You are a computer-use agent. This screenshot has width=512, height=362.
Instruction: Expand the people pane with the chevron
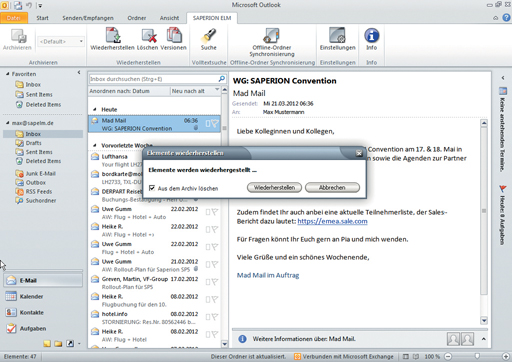(x=484, y=339)
